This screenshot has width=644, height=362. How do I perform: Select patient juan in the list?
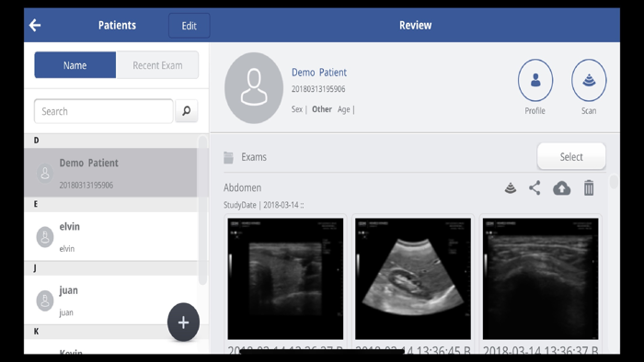click(110, 300)
